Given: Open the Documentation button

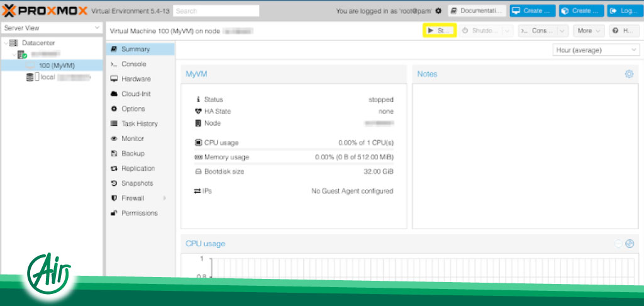Looking at the screenshot, I should coord(477,11).
